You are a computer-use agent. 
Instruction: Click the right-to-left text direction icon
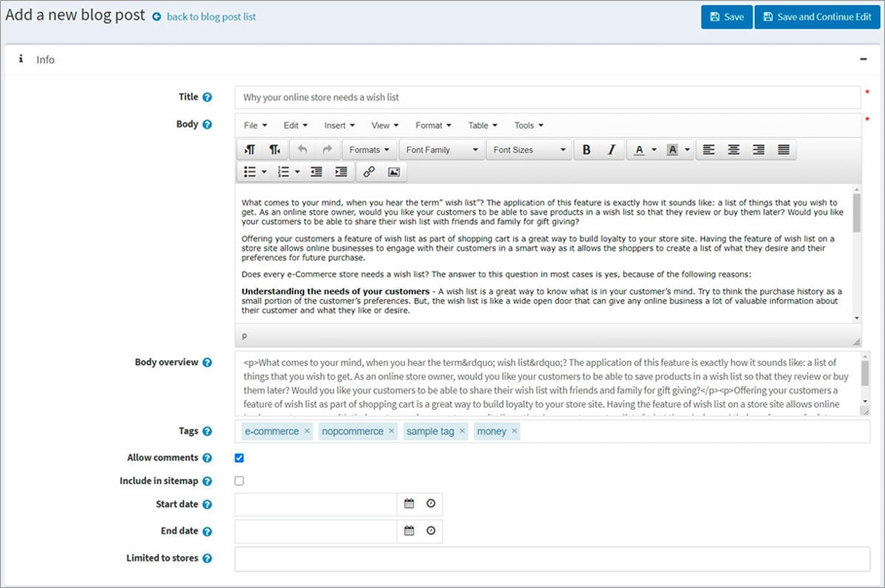click(275, 150)
